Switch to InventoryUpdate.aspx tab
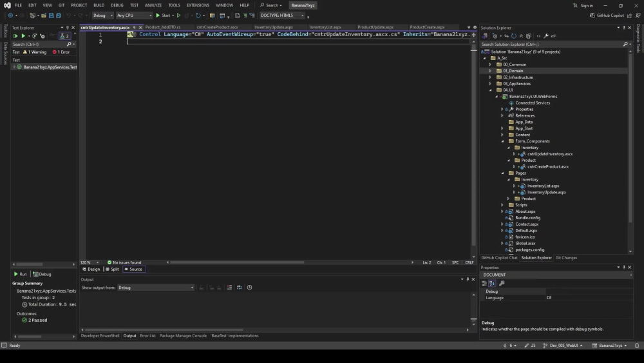The image size is (644, 363). pyautogui.click(x=273, y=27)
